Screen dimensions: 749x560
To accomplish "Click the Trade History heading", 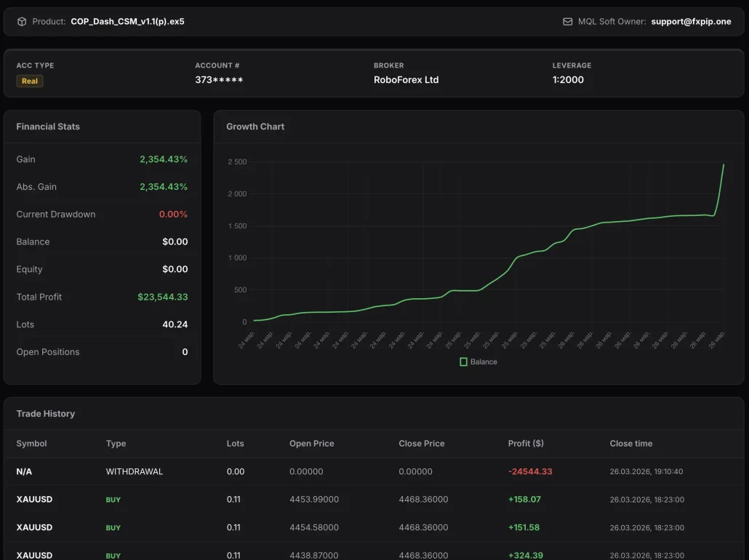I will click(45, 414).
